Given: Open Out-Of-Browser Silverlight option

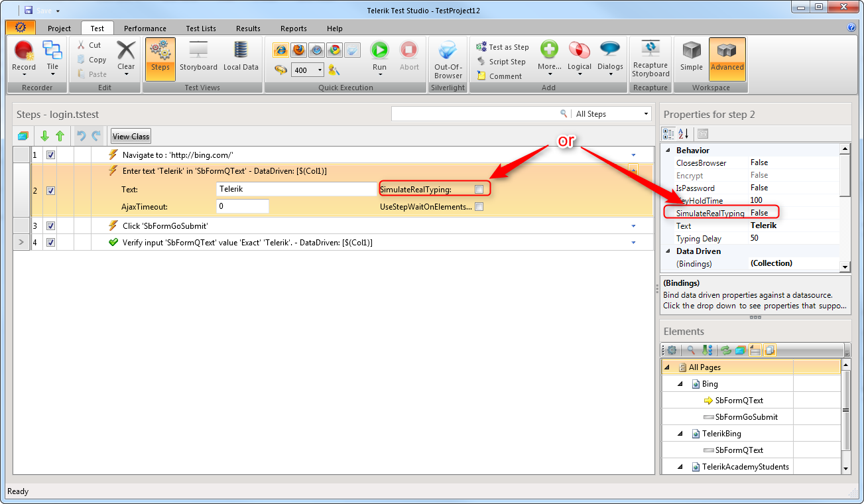Looking at the screenshot, I should 448,58.
